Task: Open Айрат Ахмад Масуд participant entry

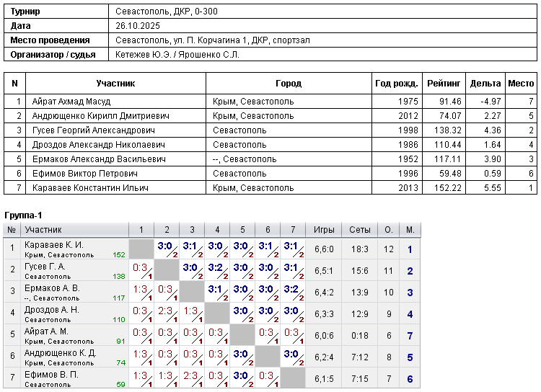Action: tap(71, 102)
